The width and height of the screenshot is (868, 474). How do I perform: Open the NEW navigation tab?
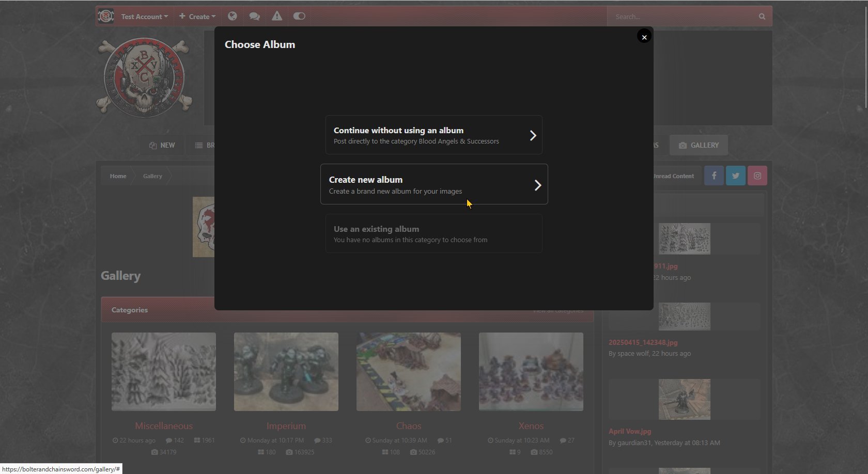162,145
